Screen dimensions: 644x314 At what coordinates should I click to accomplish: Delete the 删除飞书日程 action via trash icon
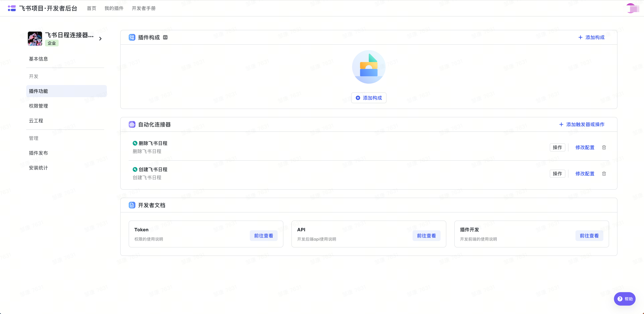(604, 147)
